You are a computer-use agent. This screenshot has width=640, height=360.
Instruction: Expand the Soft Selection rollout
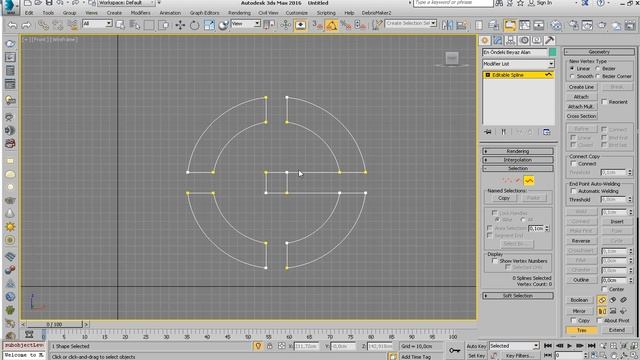pos(518,296)
